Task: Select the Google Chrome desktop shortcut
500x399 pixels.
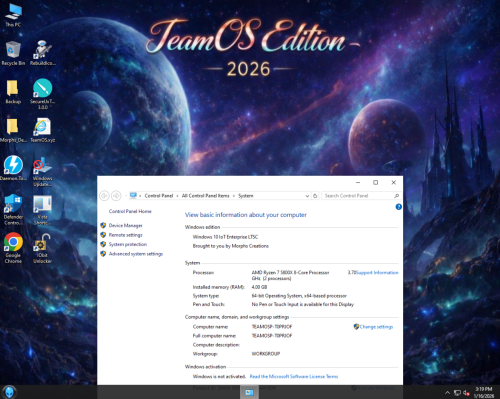Action: coord(13,248)
